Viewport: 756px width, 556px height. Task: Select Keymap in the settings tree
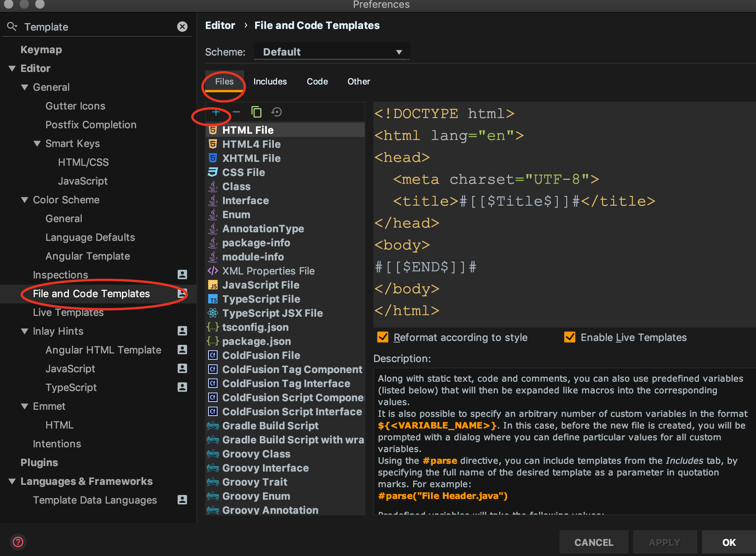pos(41,50)
